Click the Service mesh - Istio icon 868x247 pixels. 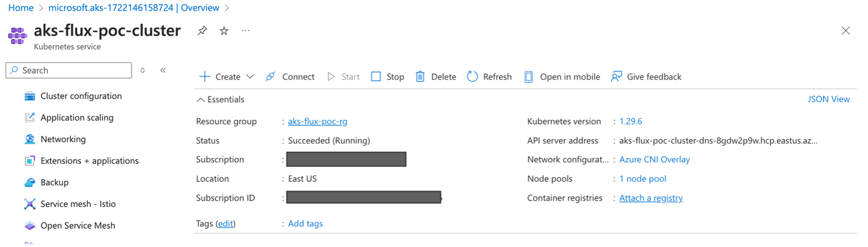pos(29,204)
